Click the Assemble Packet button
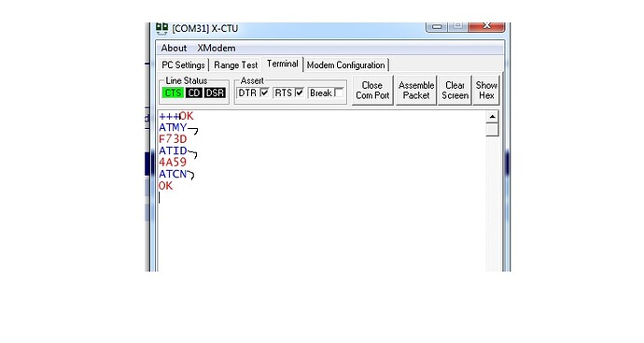The image size is (644, 343). 416,90
